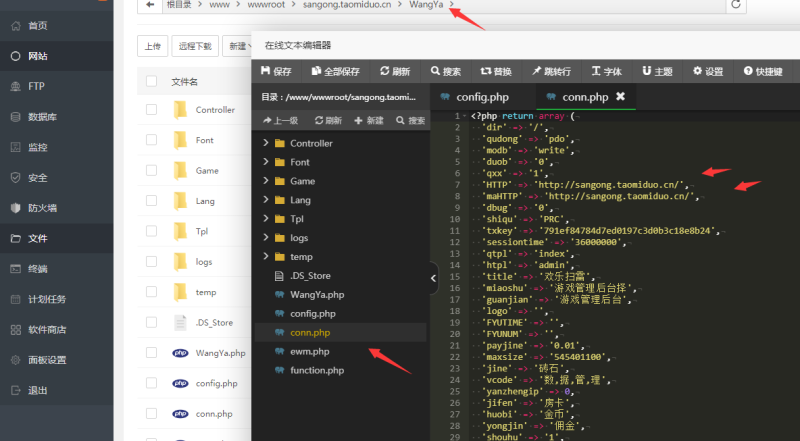Click 全部保存 save all in editor
Image resolution: width=800 pixels, height=441 pixels.
tap(336, 71)
